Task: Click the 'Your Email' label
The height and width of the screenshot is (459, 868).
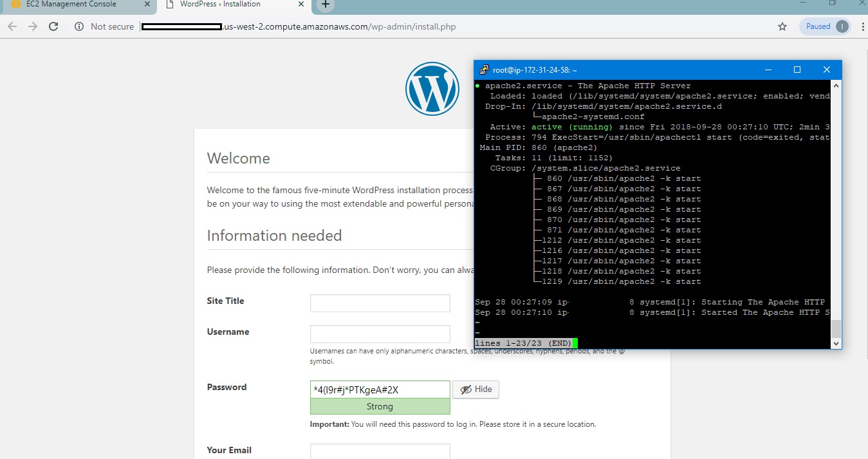Action: pyautogui.click(x=229, y=450)
